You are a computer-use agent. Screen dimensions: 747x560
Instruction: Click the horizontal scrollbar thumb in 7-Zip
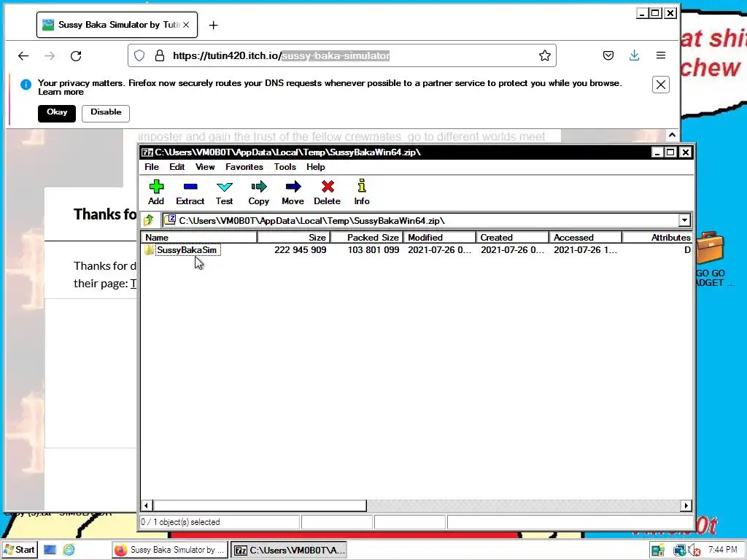click(260, 505)
